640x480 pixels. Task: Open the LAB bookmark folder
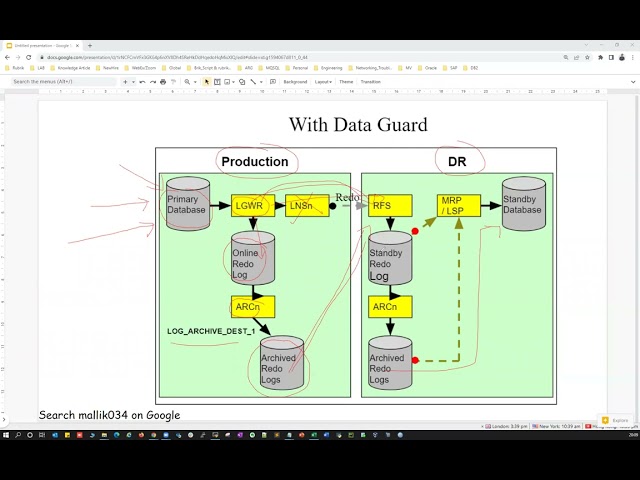click(38, 68)
